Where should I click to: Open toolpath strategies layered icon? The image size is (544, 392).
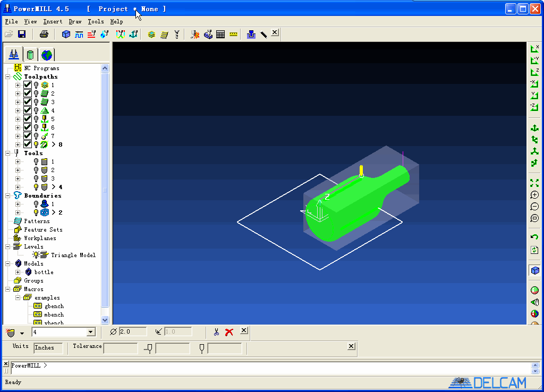click(x=151, y=34)
